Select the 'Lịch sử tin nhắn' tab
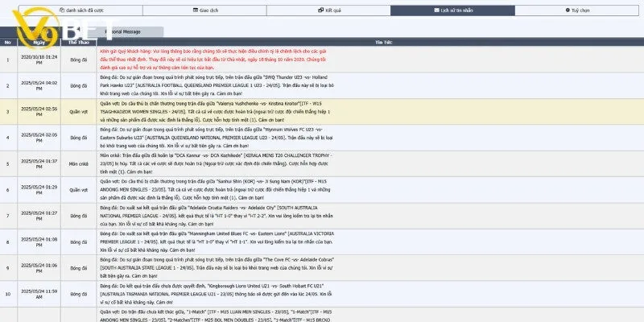Viewport: 644px width, 322px height. (x=456, y=10)
